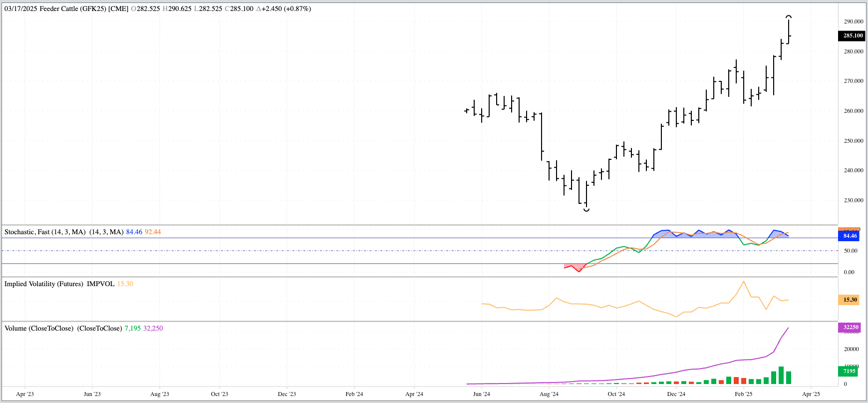
Task: Click the Implied Volatility (Futures) IMPVOL label
Action: pyautogui.click(x=59, y=284)
